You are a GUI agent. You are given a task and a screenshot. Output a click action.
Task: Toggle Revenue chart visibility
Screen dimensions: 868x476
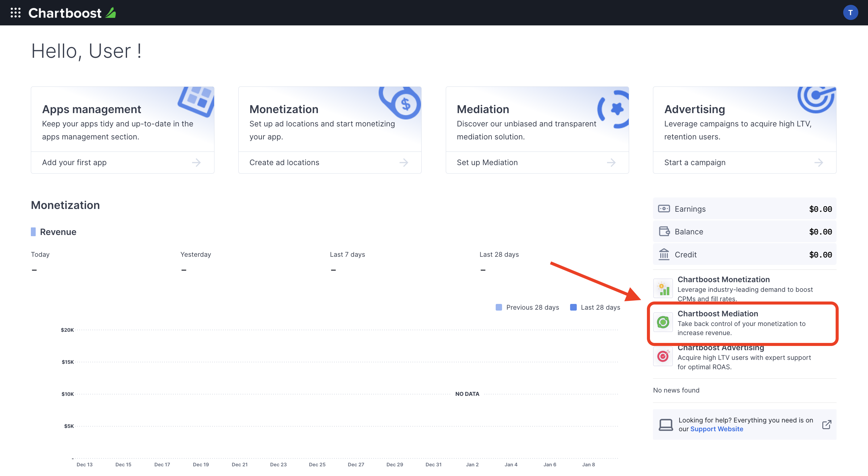(33, 231)
